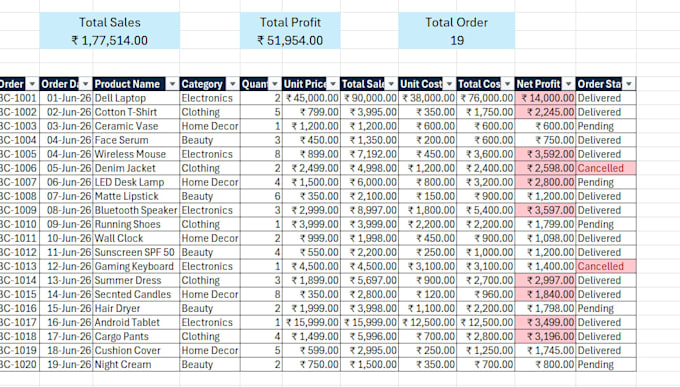Select the Cancelled status for Denim Jacket
Screen dimensions: 680x387
(x=606, y=168)
